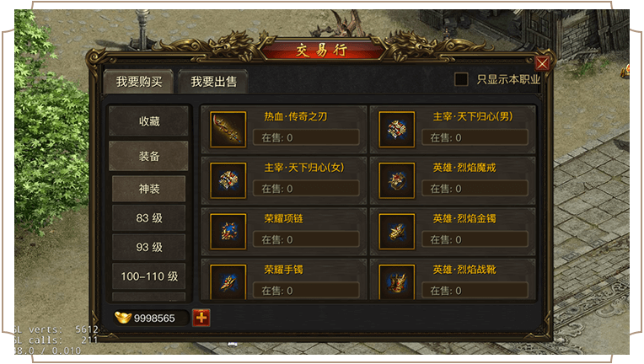
Task: Select the 英雄·烈焰魔戒 ring icon
Action: (x=397, y=180)
